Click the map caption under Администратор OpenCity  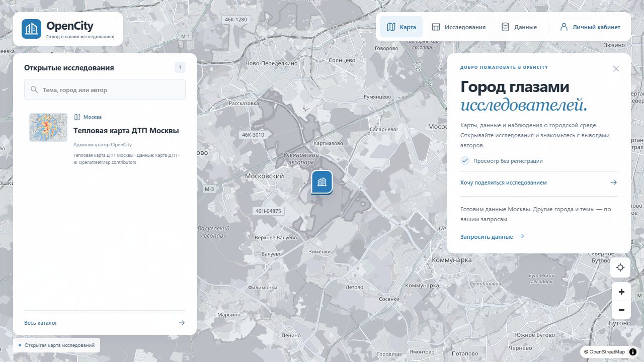coord(126,159)
